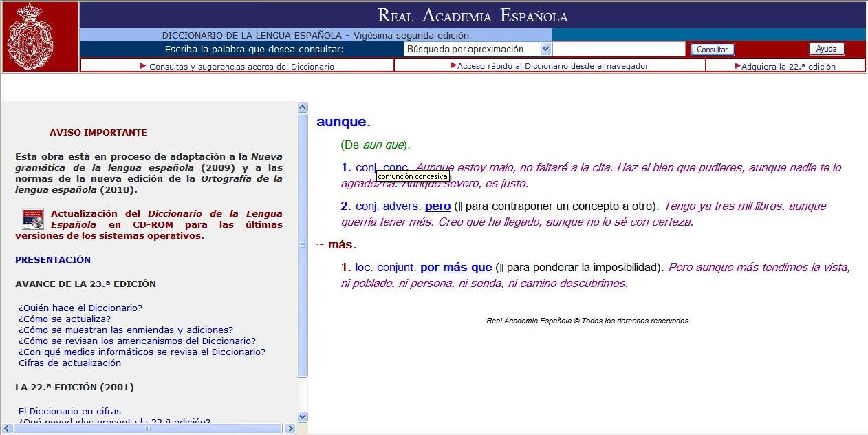
Task: Click the sidebar horizontal scrollbar thumb
Action: pos(148,429)
